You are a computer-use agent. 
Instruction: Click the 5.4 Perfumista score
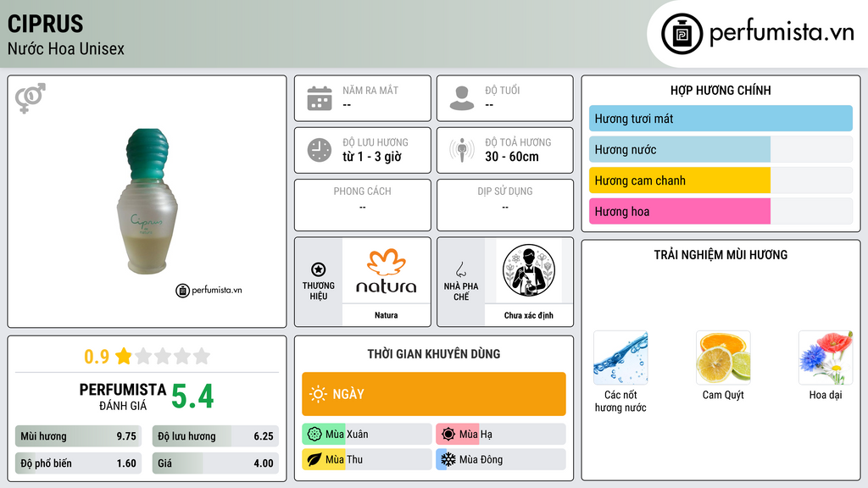pos(192,396)
